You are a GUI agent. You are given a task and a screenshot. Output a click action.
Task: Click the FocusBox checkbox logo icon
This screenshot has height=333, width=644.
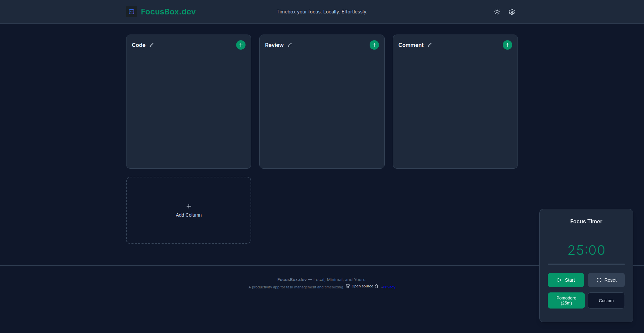pos(131,12)
